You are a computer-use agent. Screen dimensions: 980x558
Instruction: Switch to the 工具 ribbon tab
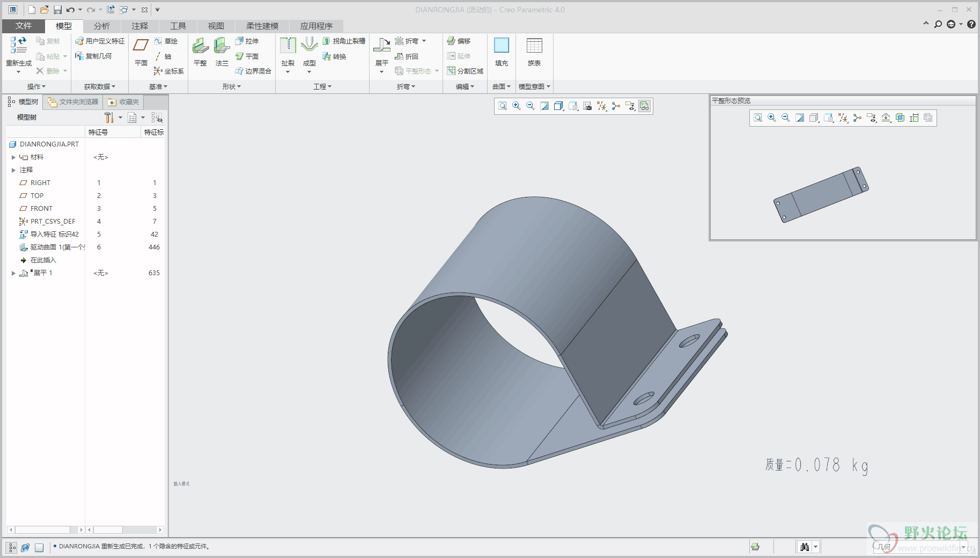tap(178, 26)
